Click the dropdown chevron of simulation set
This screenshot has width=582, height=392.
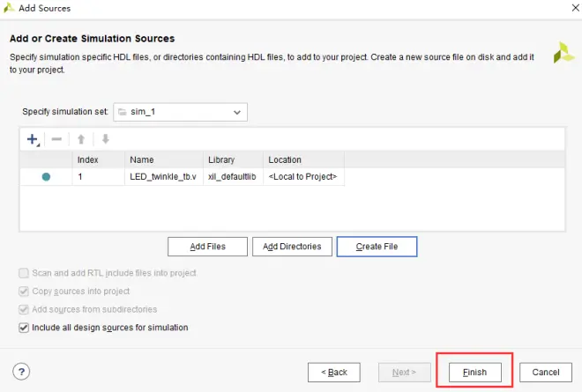click(x=237, y=112)
